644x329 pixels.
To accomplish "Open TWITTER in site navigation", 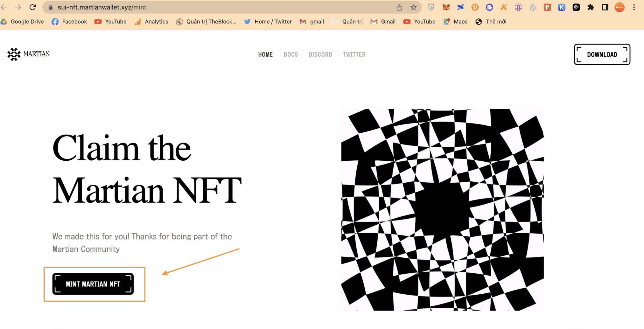I will [354, 54].
